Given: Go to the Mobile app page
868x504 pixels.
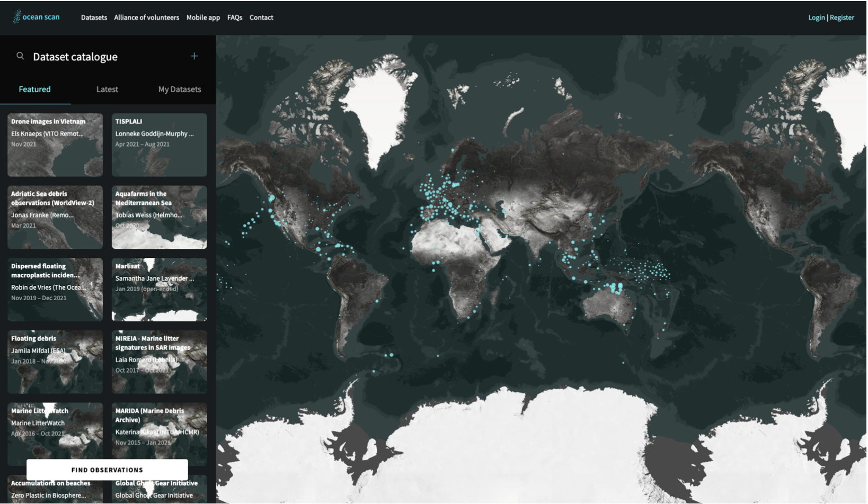Looking at the screenshot, I should coord(203,17).
